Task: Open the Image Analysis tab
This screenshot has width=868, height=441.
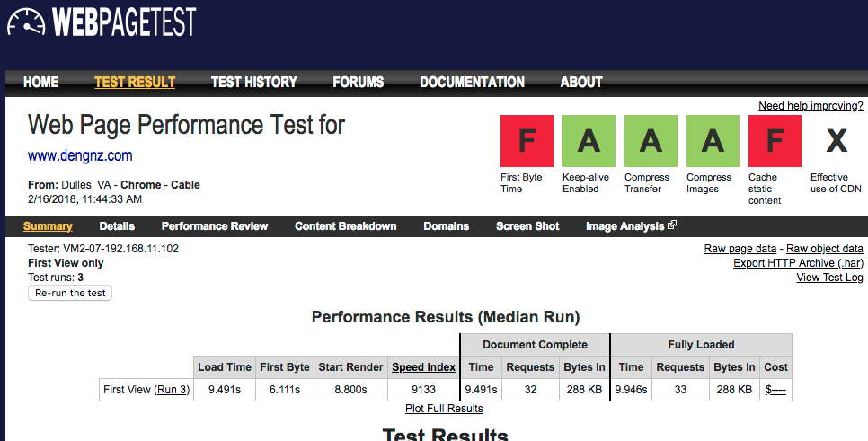Action: point(625,226)
